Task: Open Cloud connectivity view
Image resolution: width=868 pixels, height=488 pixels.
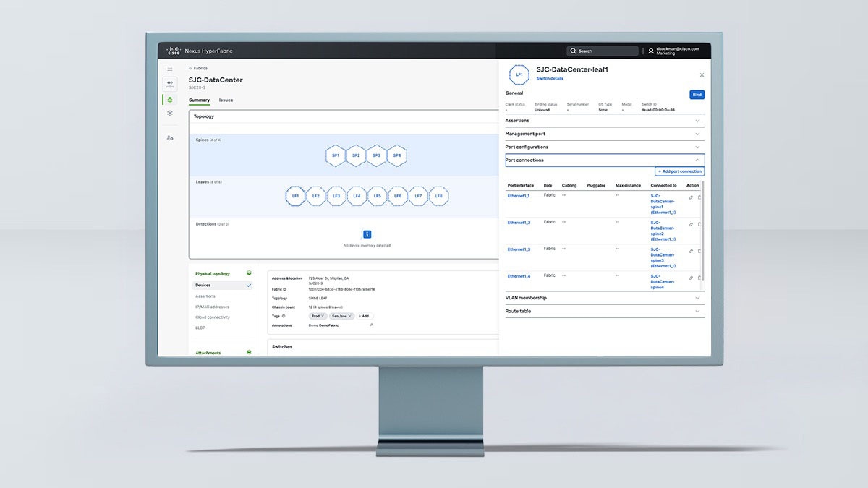Action: pyautogui.click(x=213, y=317)
